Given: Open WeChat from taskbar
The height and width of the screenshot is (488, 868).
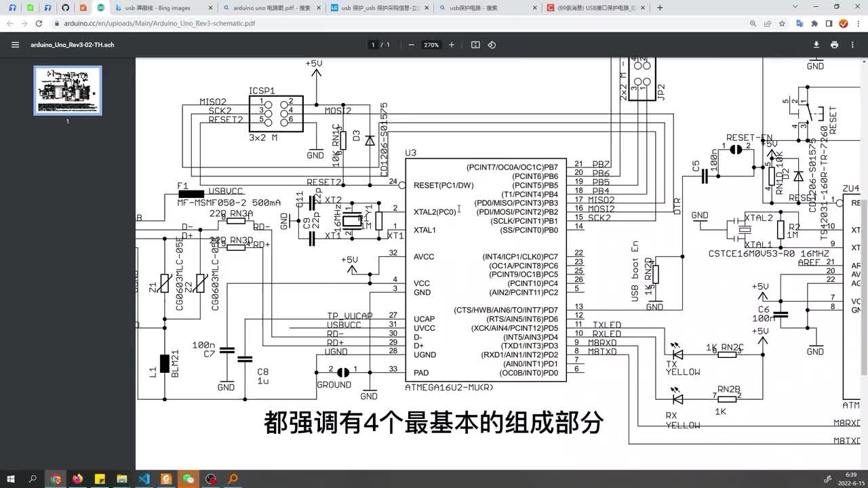Looking at the screenshot, I should [189, 479].
